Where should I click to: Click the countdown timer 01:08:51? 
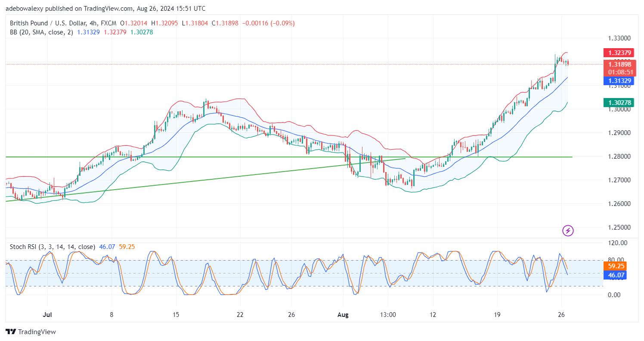click(620, 72)
